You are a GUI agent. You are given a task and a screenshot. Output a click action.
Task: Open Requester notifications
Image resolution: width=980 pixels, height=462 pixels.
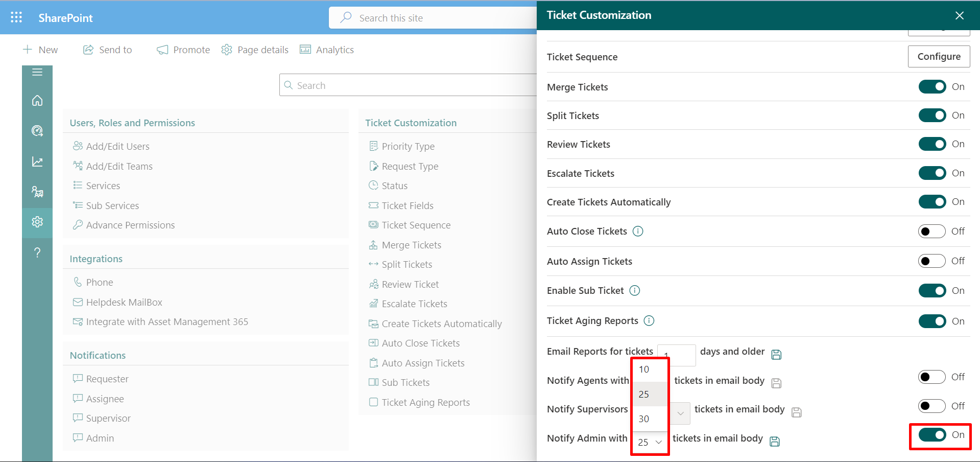point(101,379)
